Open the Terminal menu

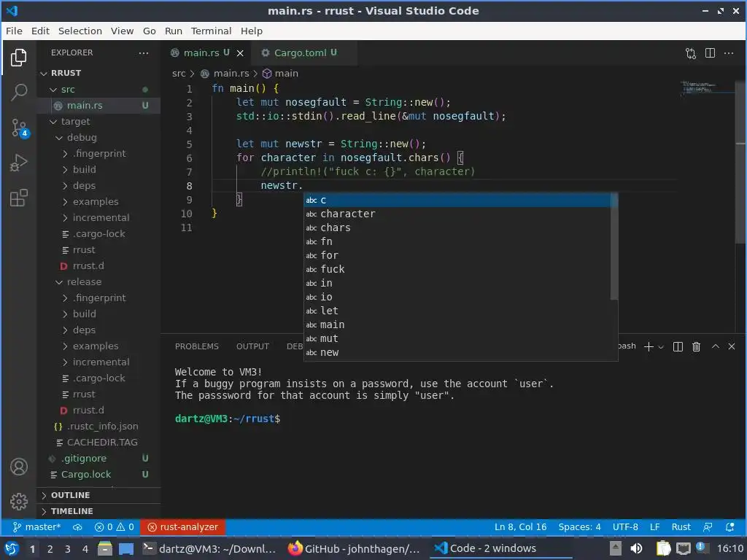pos(211,31)
